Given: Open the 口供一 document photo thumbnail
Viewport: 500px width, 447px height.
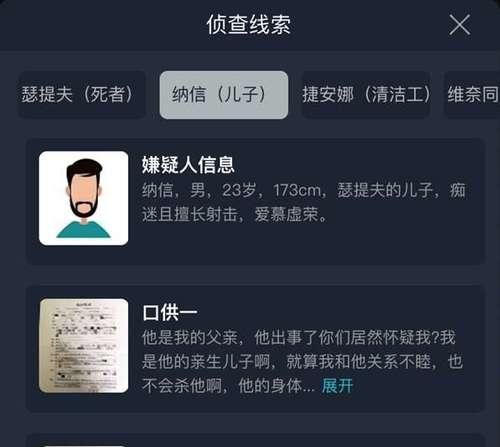Looking at the screenshot, I should (x=84, y=346).
